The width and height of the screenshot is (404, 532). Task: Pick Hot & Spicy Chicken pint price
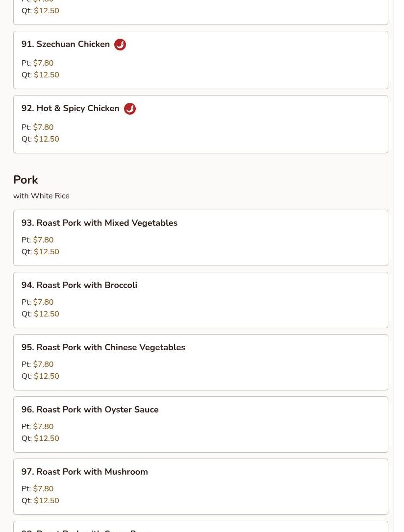click(43, 127)
